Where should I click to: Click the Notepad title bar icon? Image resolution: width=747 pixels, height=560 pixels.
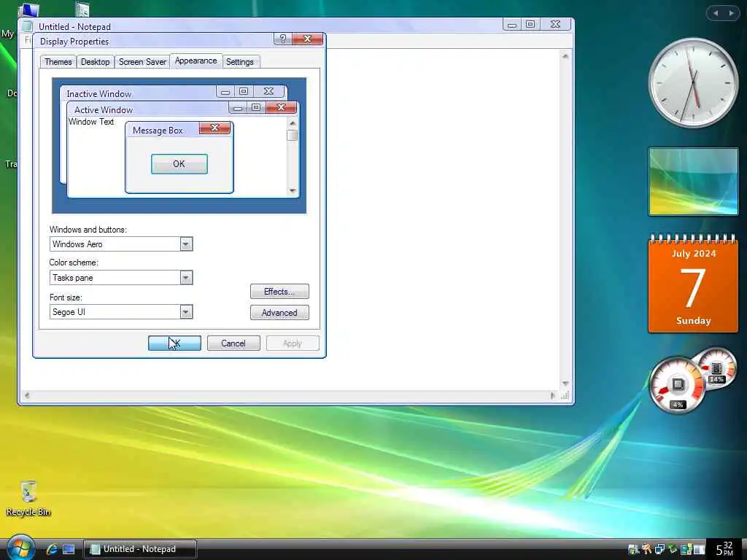[28, 27]
